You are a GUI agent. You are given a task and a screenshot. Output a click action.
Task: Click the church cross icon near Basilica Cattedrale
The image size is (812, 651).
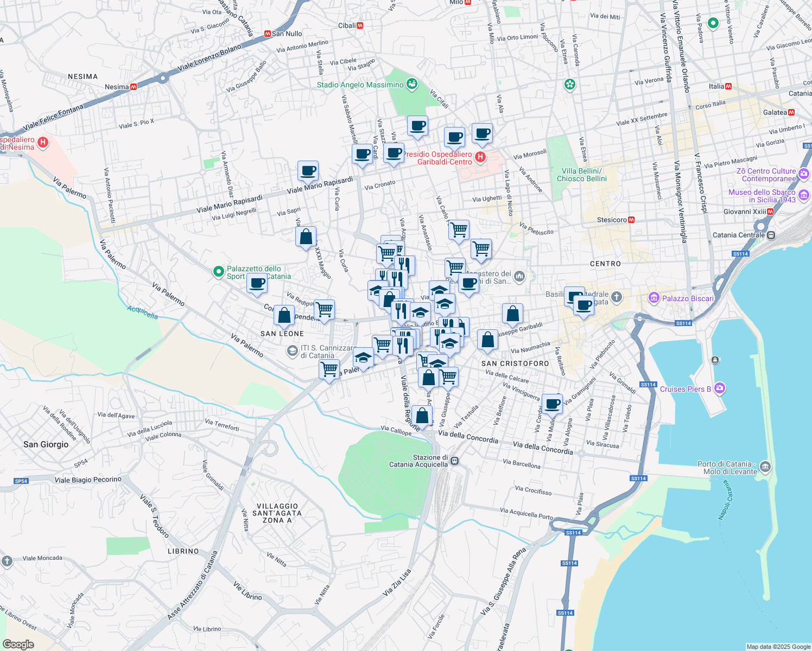[616, 297]
